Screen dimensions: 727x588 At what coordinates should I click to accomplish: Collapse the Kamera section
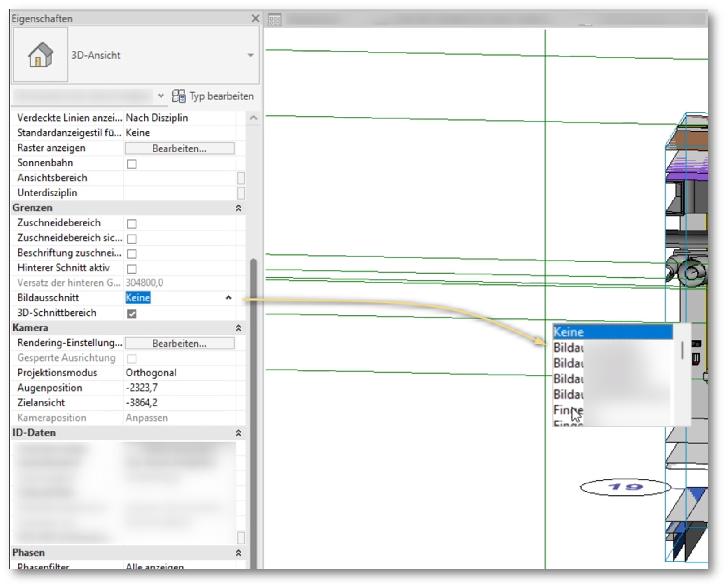[x=239, y=328]
